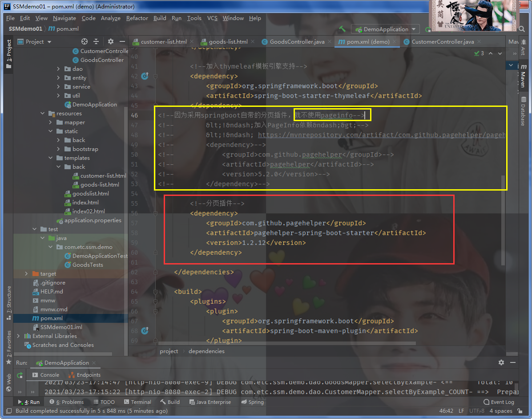This screenshot has width=532, height=419.
Task: Switch to the Console tab
Action: 46,375
